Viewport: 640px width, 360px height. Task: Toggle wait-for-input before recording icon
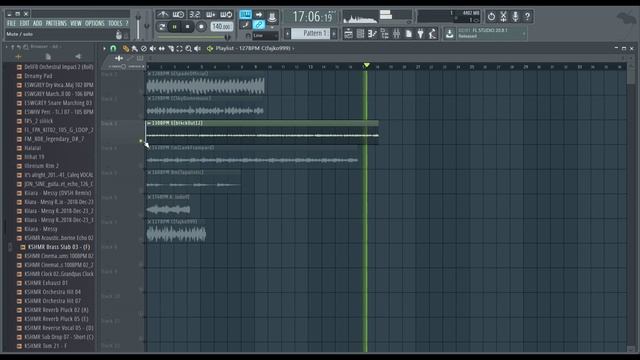178,15
